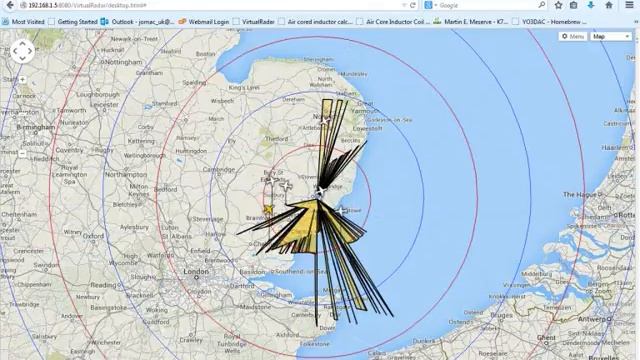Click the Antwerp label on map

[x=593, y=319]
